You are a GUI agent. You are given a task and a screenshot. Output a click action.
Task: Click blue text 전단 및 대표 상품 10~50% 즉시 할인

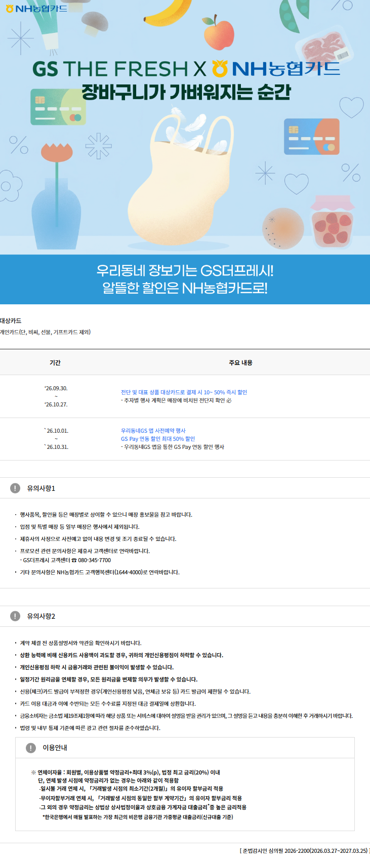(x=184, y=392)
